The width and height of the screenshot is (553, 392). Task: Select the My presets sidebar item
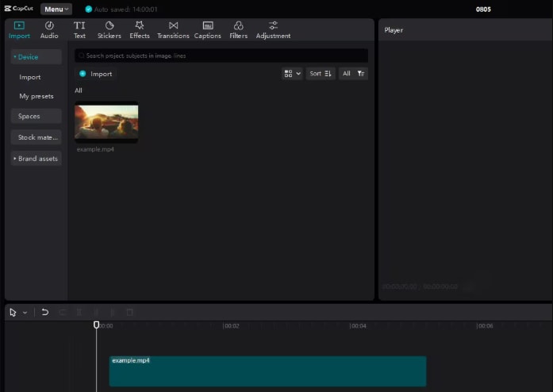coord(36,96)
